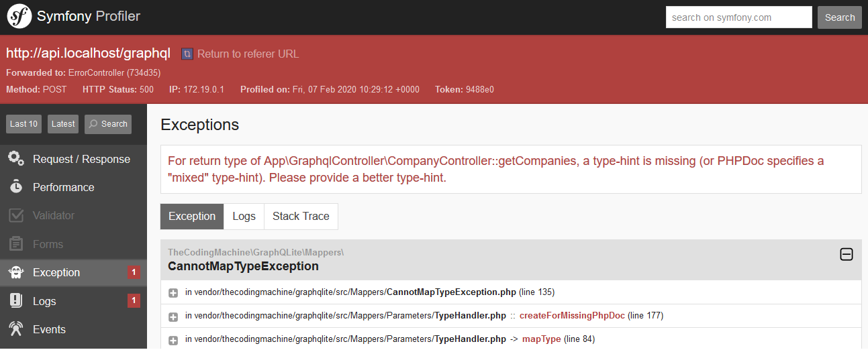Screen dimensions: 868x350
Task: Click the createForMissingPhpDoc method name
Action: click(572, 316)
